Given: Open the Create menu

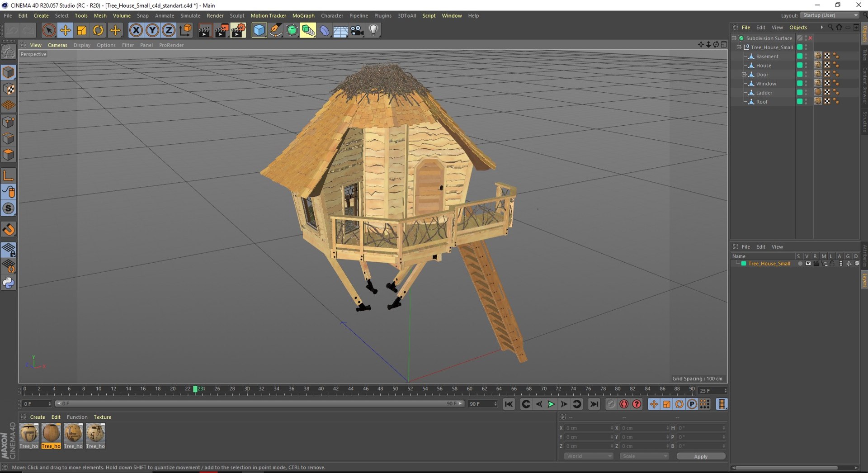Looking at the screenshot, I should [41, 15].
